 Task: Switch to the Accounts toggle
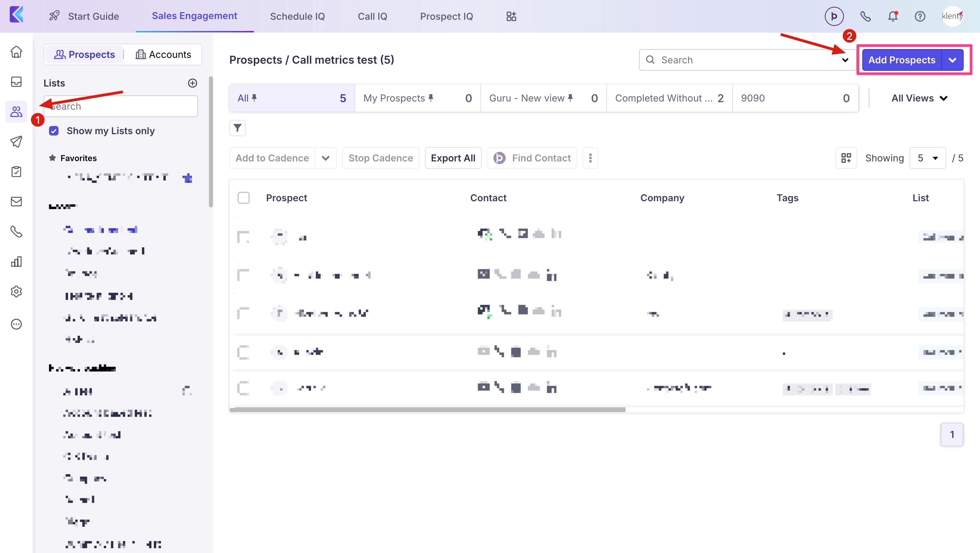click(x=164, y=54)
